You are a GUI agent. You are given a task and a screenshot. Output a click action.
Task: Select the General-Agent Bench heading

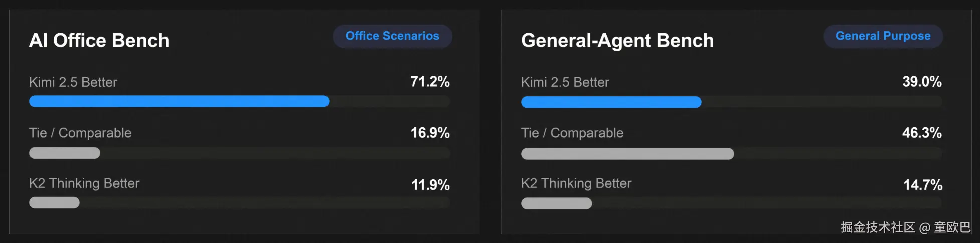point(617,41)
